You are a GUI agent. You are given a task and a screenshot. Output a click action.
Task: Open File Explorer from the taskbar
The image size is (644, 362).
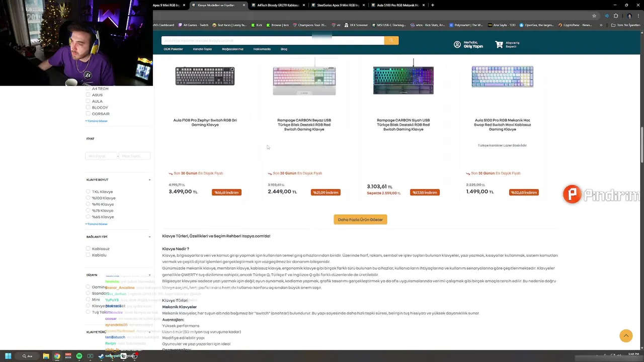pos(46,356)
